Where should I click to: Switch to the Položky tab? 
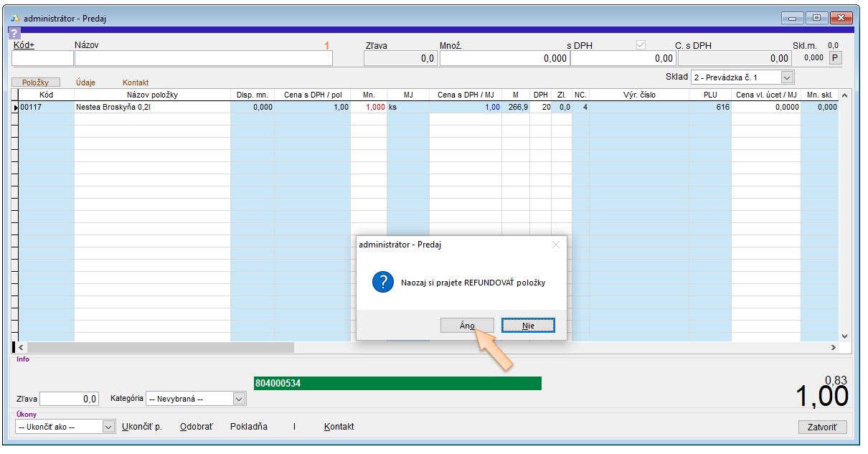point(35,82)
